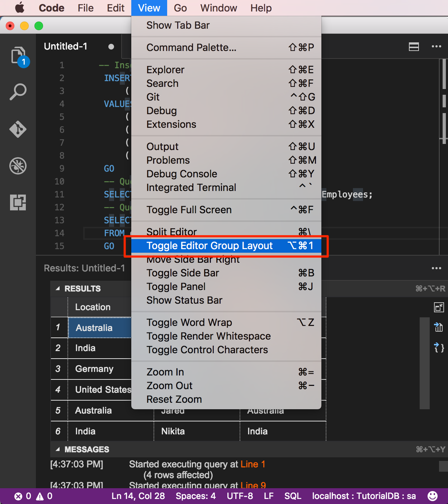Open the Extensions icon in activity bar
Image resolution: width=448 pixels, height=504 pixels.
[18, 202]
